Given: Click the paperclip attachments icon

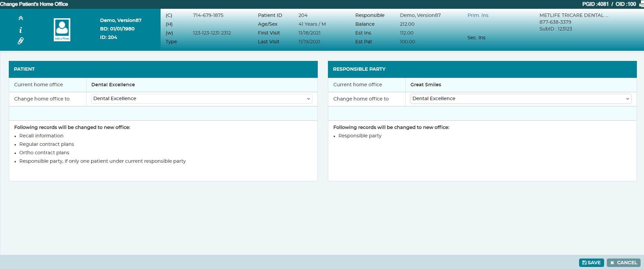Looking at the screenshot, I should (x=21, y=41).
